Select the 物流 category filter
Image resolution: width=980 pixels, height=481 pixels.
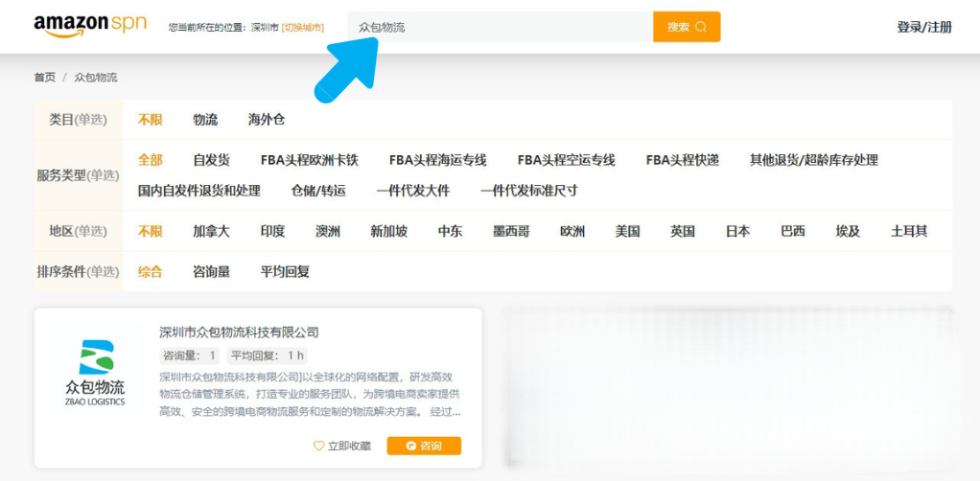(205, 120)
